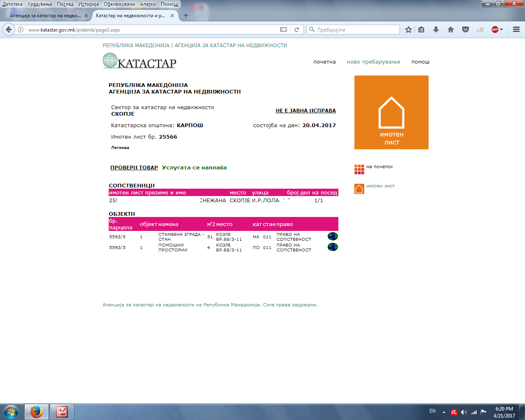Toggle reader view in address bar
Image resolution: width=525 pixels, height=420 pixels.
click(x=283, y=30)
